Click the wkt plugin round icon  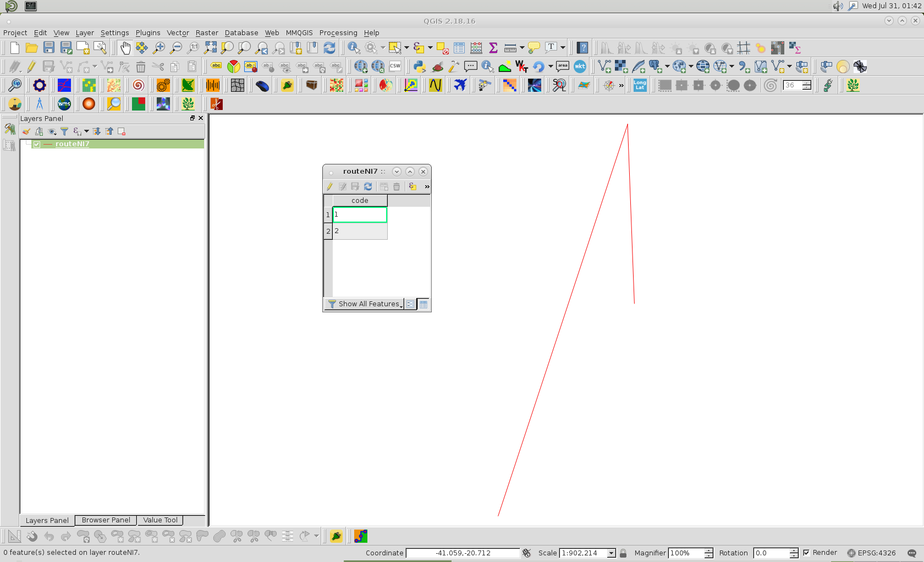580,67
